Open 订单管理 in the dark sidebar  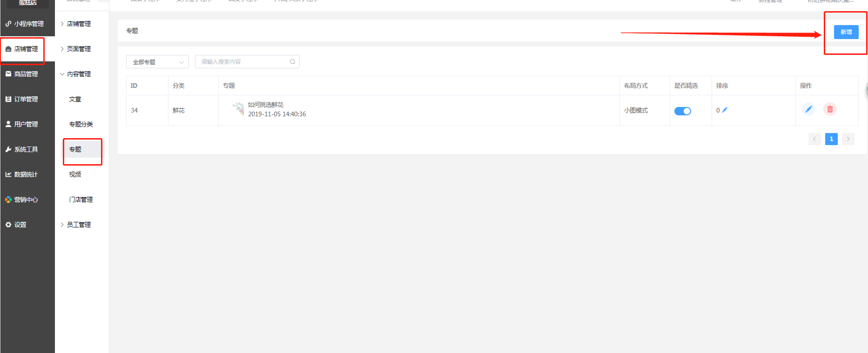(27, 99)
